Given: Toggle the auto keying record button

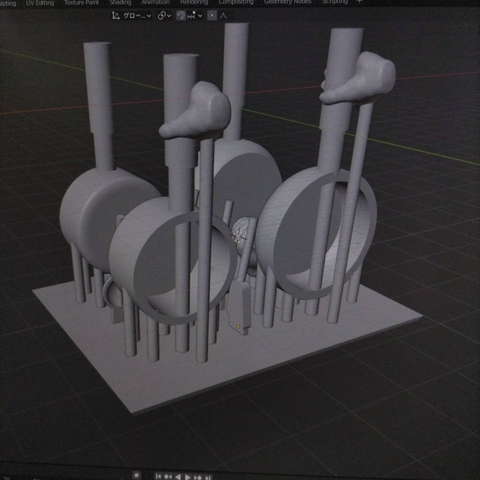Looking at the screenshot, I should [x=136, y=476].
